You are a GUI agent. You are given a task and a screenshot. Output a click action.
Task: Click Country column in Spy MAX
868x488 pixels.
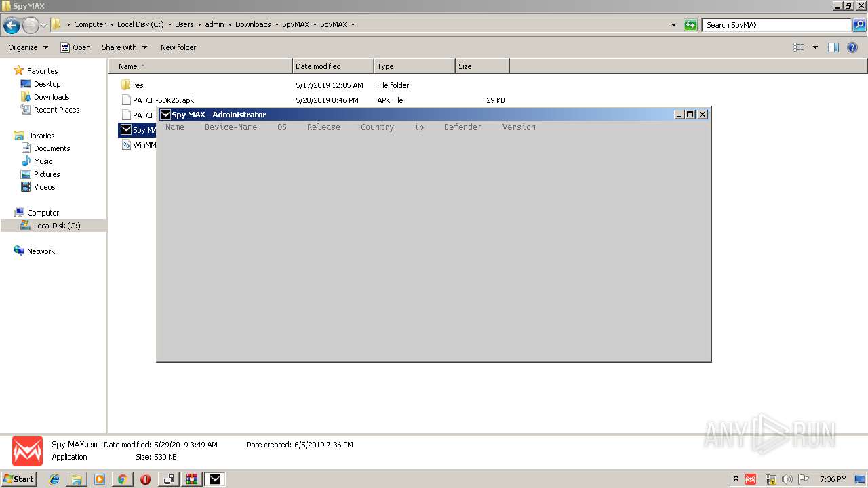[377, 127]
